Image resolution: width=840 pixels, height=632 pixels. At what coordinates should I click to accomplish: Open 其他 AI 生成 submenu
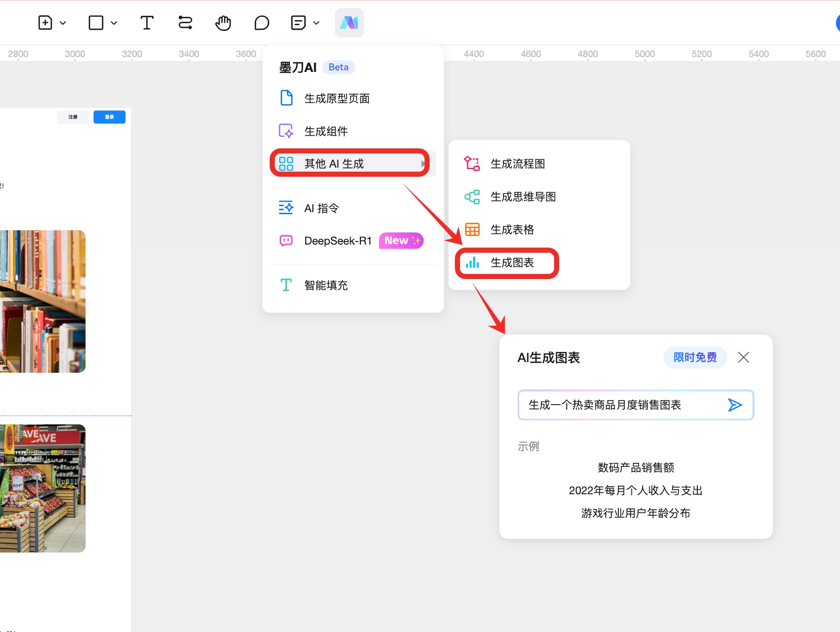pos(353,164)
